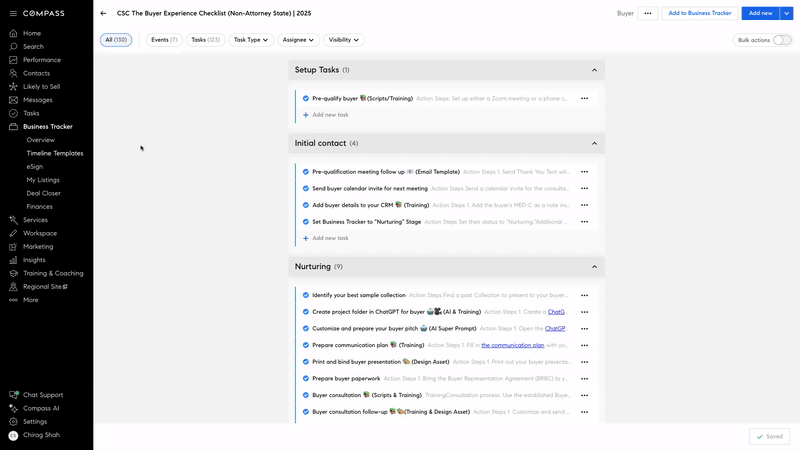Image resolution: width=800 pixels, height=450 pixels.
Task: Click Add new task under Initial contact
Action: click(326, 238)
